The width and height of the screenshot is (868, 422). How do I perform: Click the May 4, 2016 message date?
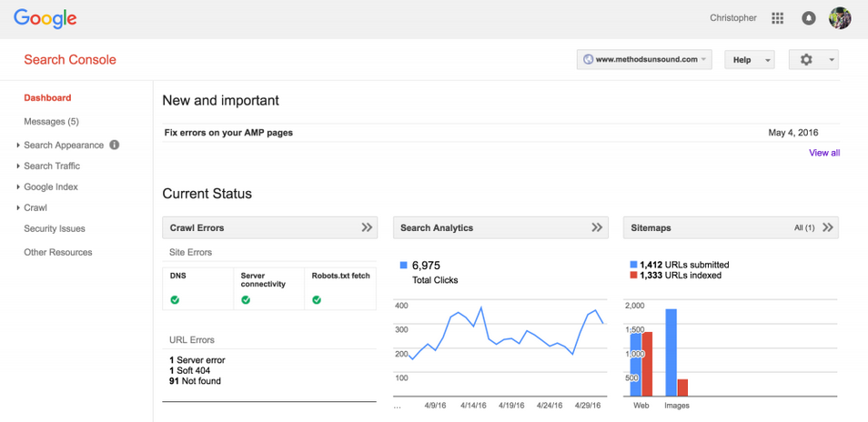[793, 133]
